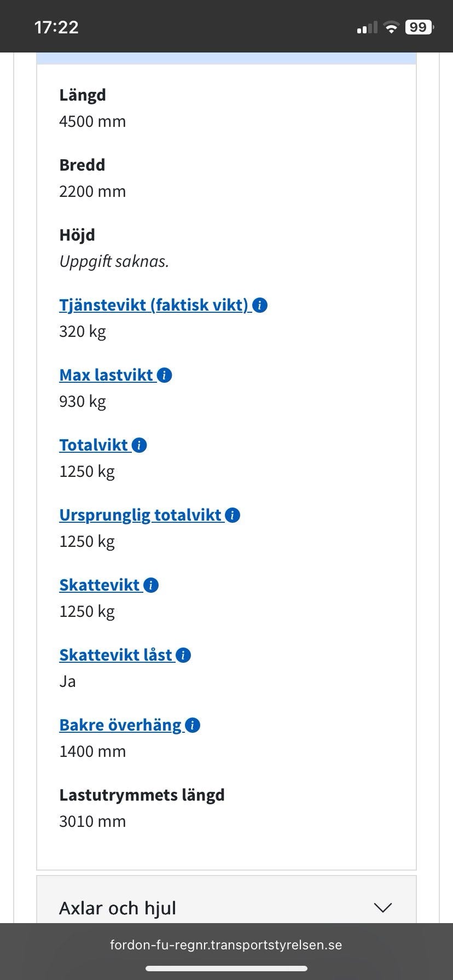Open the Ursprunglig totalvikt link
Image resolution: width=453 pixels, height=980 pixels.
pos(140,515)
